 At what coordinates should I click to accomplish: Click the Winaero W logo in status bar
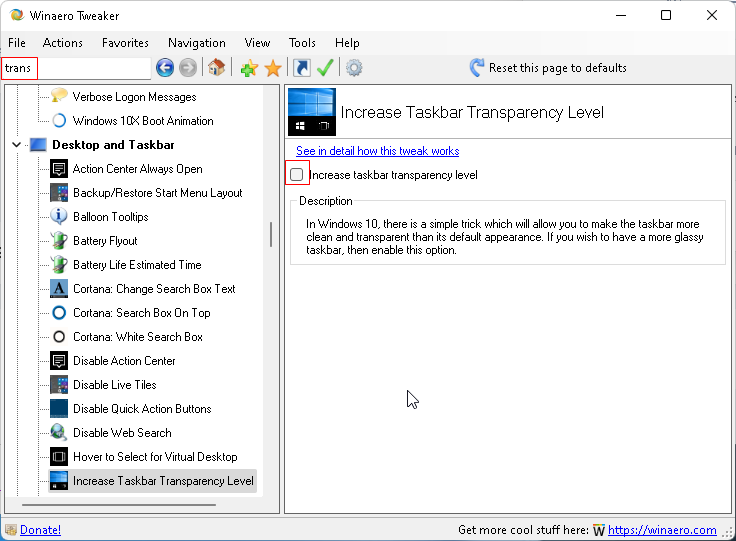coord(598,530)
